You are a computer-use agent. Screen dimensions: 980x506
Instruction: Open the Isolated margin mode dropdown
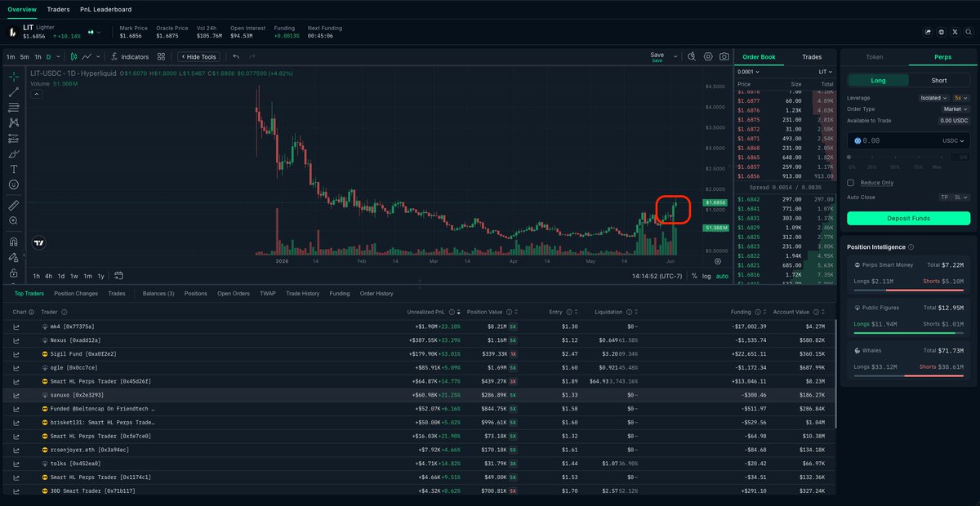pos(933,98)
